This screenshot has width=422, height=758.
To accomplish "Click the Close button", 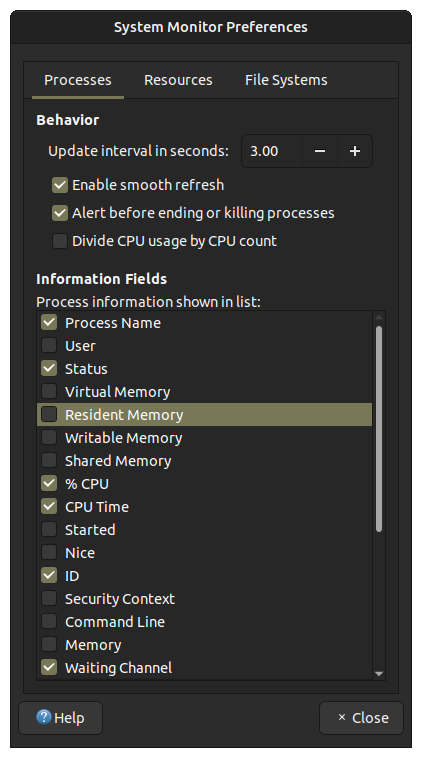I will [361, 718].
